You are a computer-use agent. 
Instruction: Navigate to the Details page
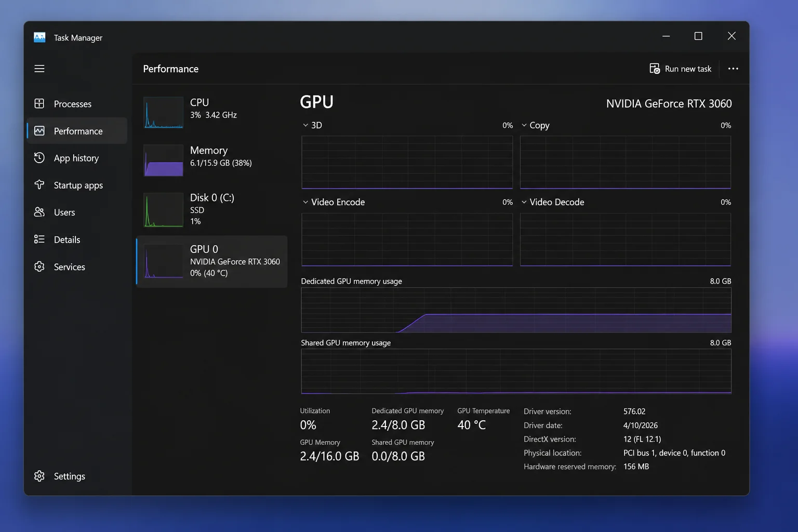[x=77, y=240]
